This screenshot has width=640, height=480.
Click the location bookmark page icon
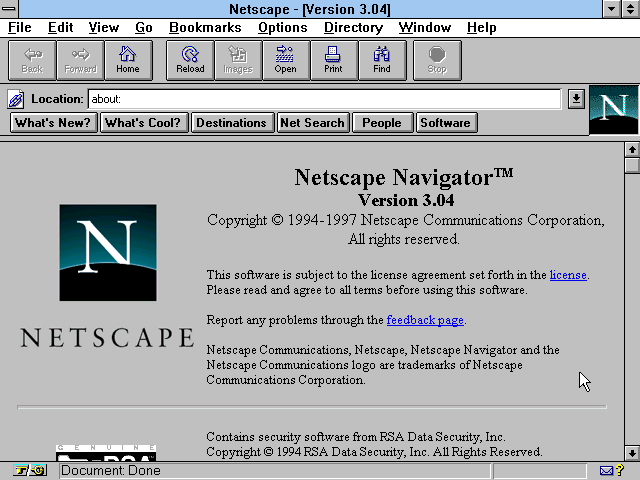16,99
